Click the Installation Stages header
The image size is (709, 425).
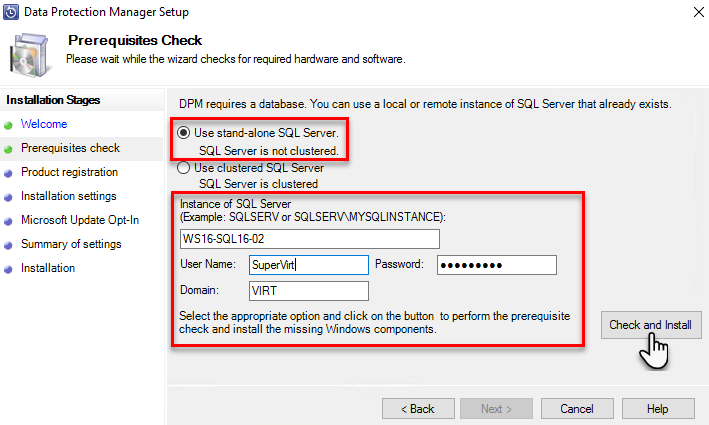53,100
